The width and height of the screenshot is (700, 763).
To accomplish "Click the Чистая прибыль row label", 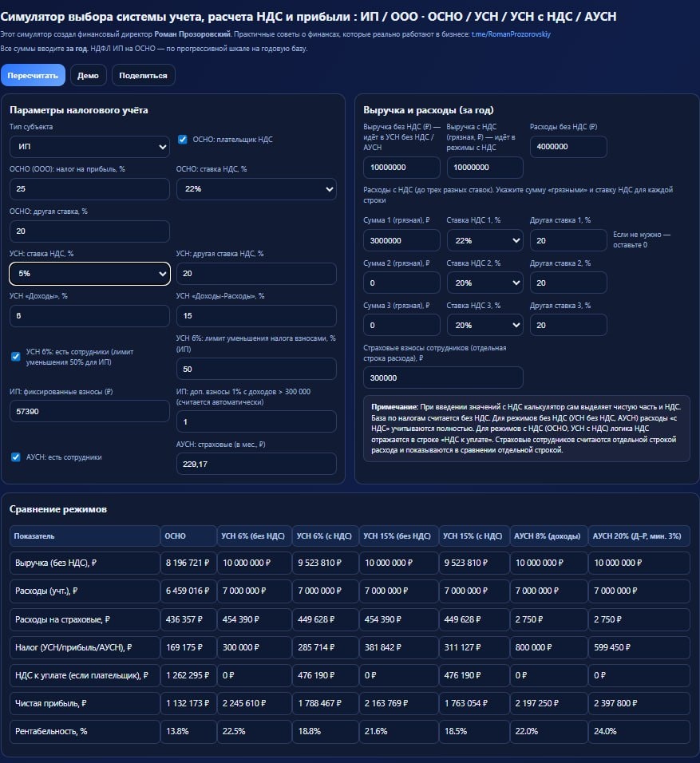I will [50, 703].
